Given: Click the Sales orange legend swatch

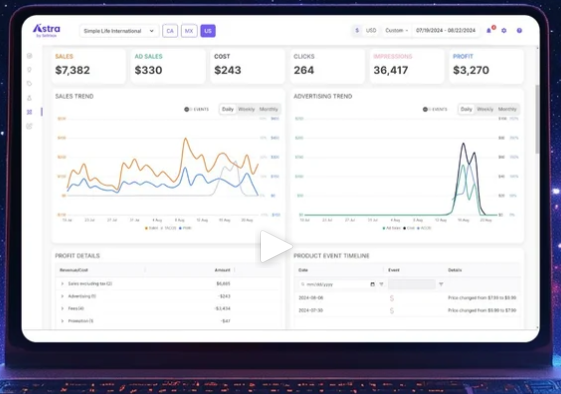Looking at the screenshot, I should (146, 228).
